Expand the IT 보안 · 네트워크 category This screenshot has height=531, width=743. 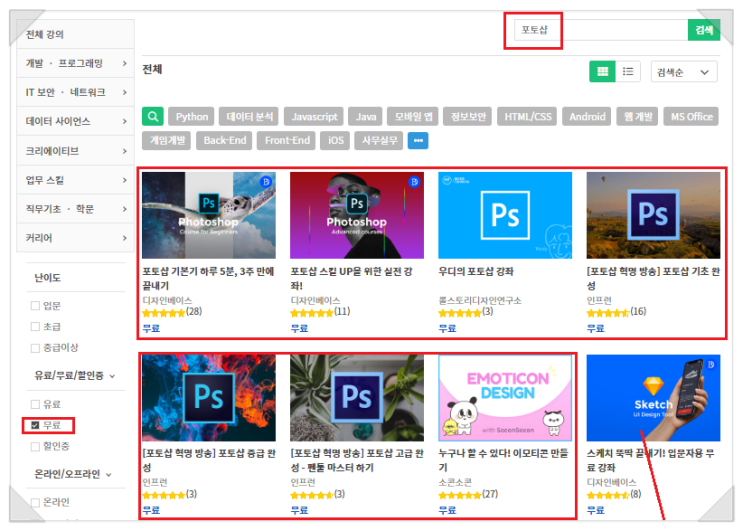pos(75,92)
